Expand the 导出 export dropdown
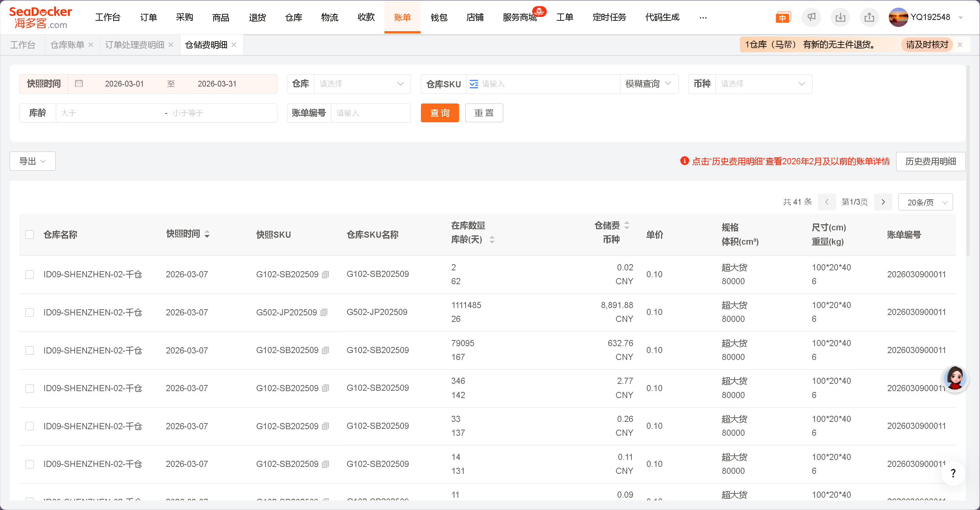The width and height of the screenshot is (980, 510). tap(33, 161)
